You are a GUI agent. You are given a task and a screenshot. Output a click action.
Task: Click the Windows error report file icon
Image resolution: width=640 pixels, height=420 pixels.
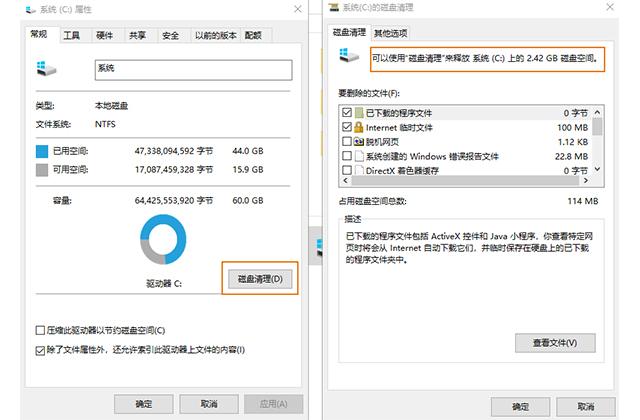[x=359, y=156]
